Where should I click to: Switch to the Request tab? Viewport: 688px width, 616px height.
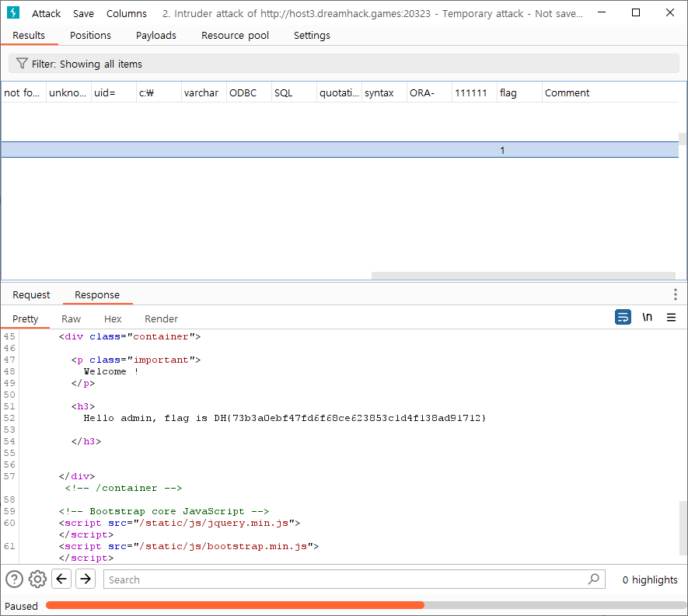[x=31, y=294]
